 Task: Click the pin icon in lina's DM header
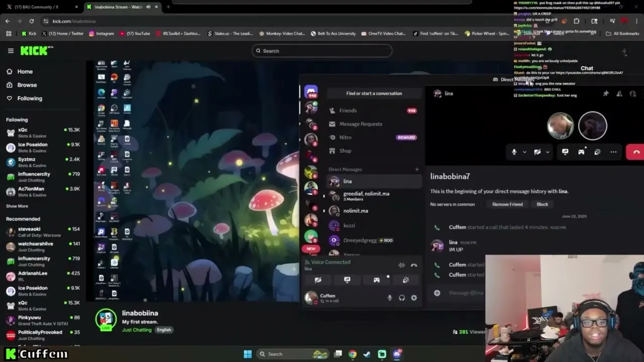click(606, 94)
